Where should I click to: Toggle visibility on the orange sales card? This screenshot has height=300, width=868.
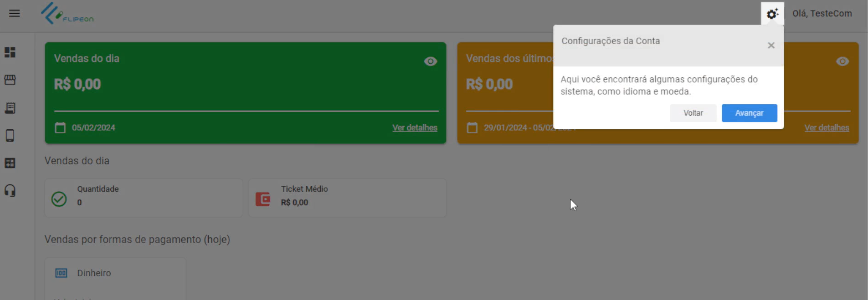tap(842, 61)
